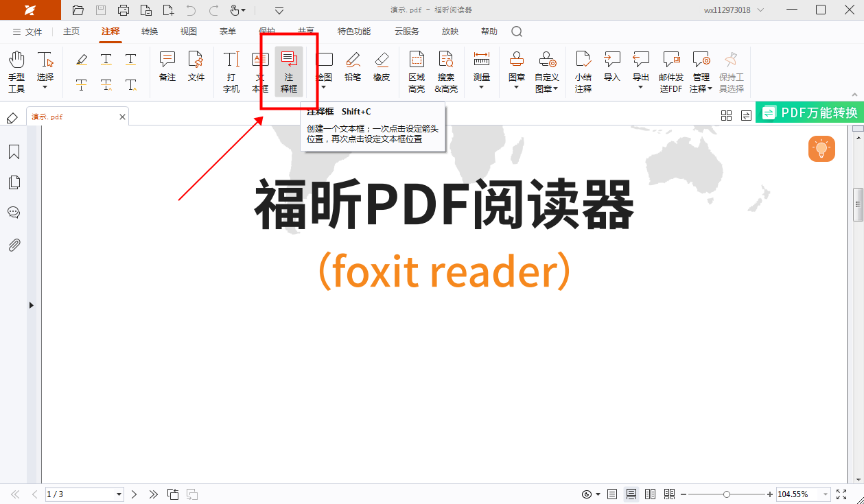Add a 备注 note annotation
The image size is (864, 504).
point(167,67)
